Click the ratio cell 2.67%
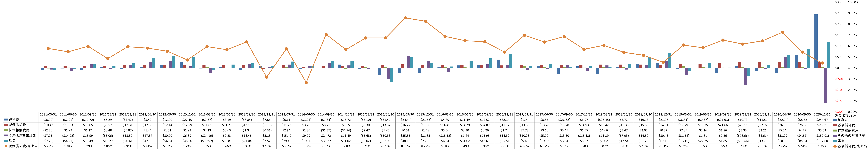Viewport: 868px width, 149px height. coord(306,146)
